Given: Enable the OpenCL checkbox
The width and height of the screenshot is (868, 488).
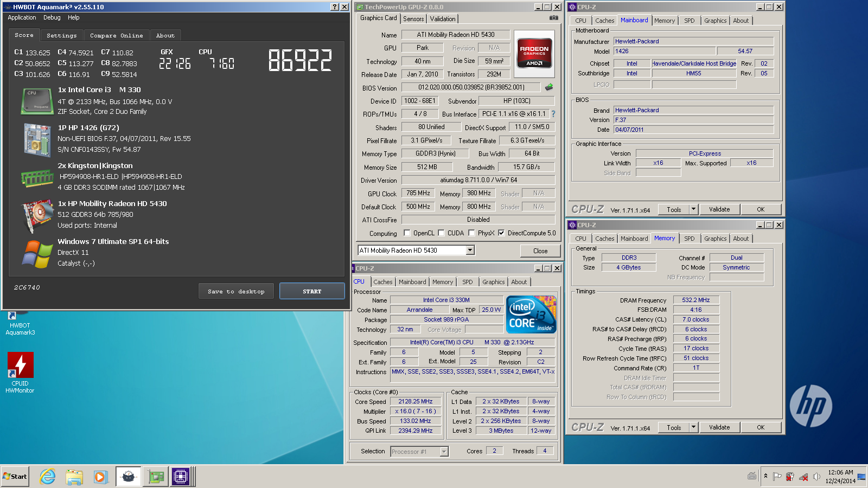Looking at the screenshot, I should (x=407, y=233).
